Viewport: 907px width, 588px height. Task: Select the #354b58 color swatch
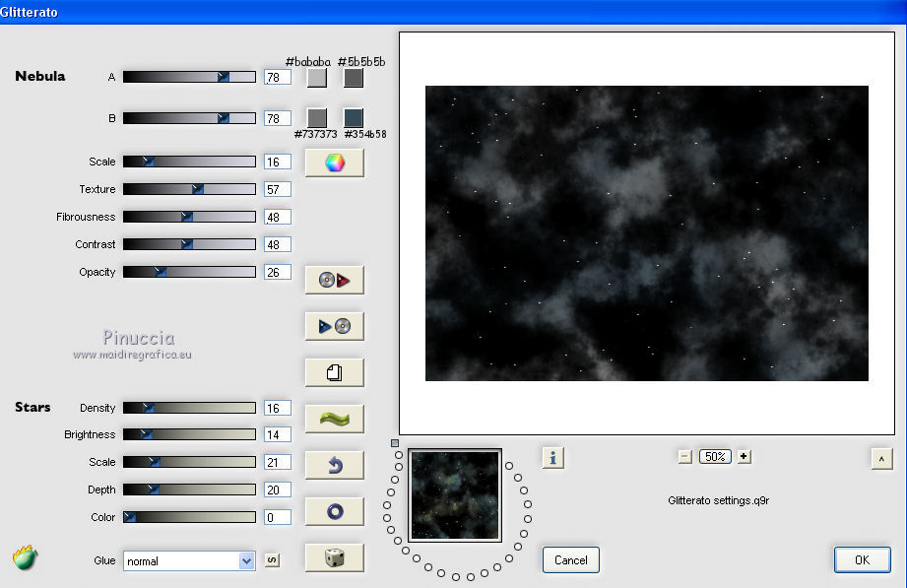click(354, 118)
